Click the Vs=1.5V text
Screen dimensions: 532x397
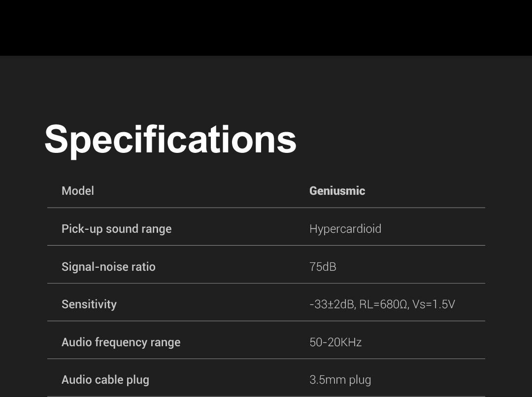pos(433,304)
